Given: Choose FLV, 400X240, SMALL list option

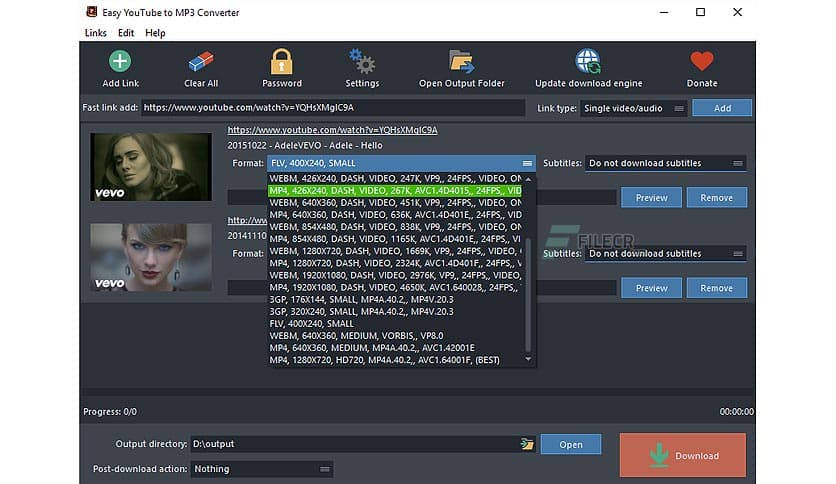Looking at the screenshot, I should 395,324.
